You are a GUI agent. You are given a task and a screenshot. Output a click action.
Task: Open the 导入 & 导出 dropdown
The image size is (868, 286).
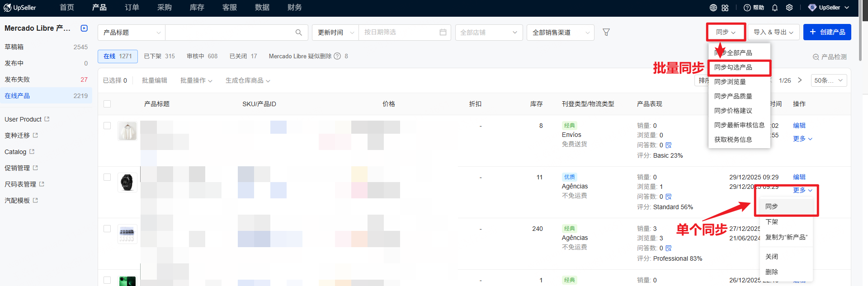[773, 32]
